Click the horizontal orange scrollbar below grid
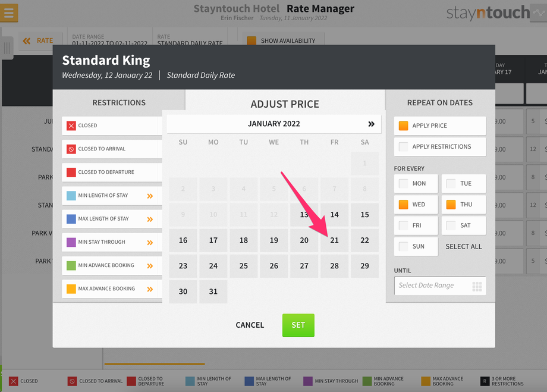Viewport: 547px width, 392px height. pyautogui.click(x=155, y=364)
